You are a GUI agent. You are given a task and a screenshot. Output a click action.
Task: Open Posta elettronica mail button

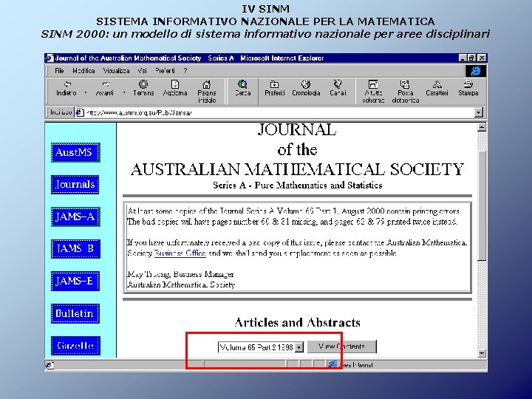(405, 92)
